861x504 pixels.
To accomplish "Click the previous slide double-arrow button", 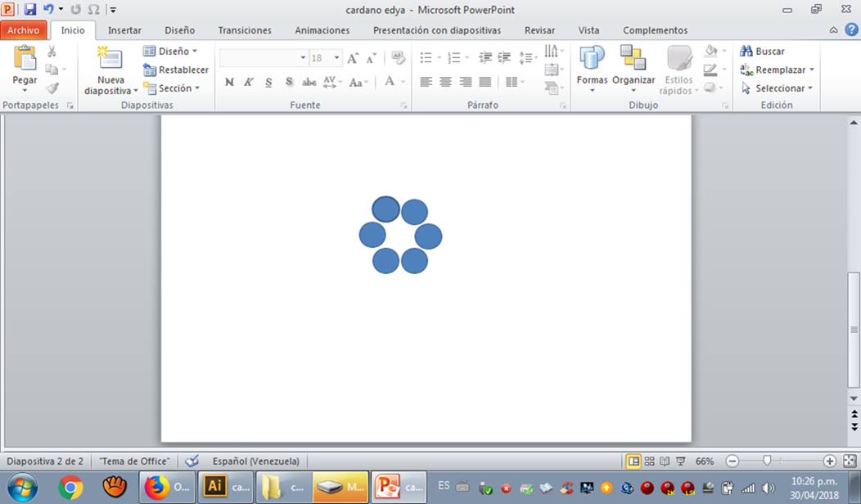I will pos(854,414).
